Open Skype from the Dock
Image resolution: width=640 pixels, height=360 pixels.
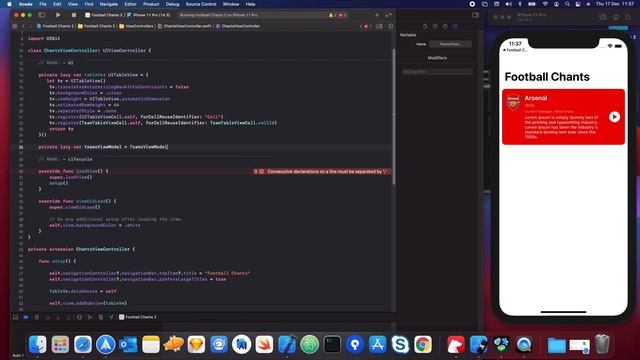pyautogui.click(x=400, y=344)
